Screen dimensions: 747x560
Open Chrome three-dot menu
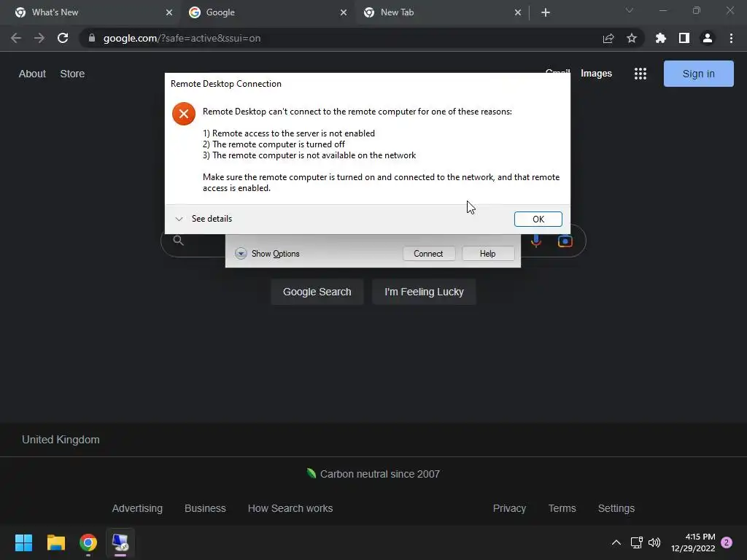[x=731, y=38]
